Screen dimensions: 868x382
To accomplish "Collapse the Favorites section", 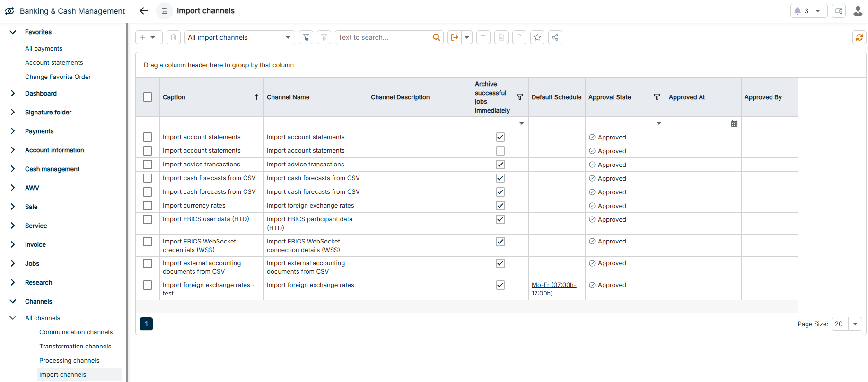I will coord(13,32).
